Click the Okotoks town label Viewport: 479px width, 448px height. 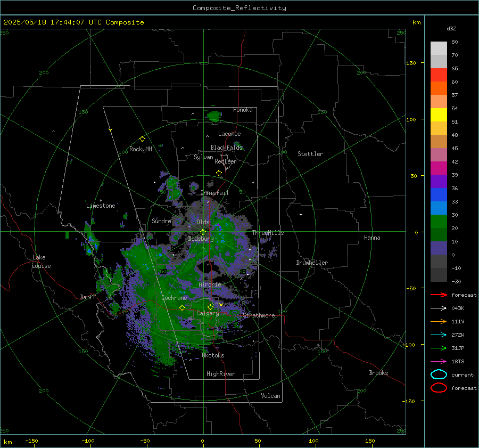(213, 355)
